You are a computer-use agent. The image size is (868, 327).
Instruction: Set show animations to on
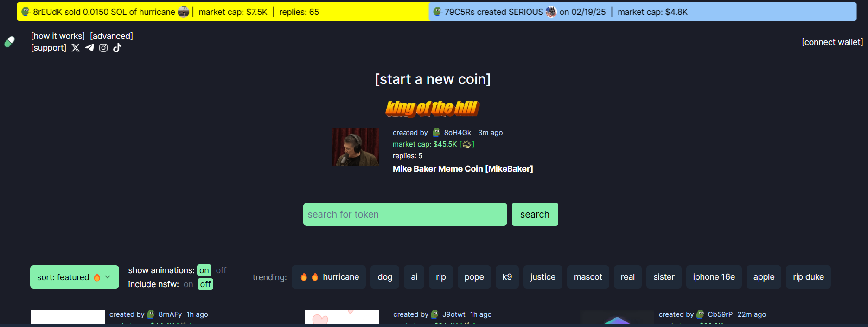click(204, 270)
